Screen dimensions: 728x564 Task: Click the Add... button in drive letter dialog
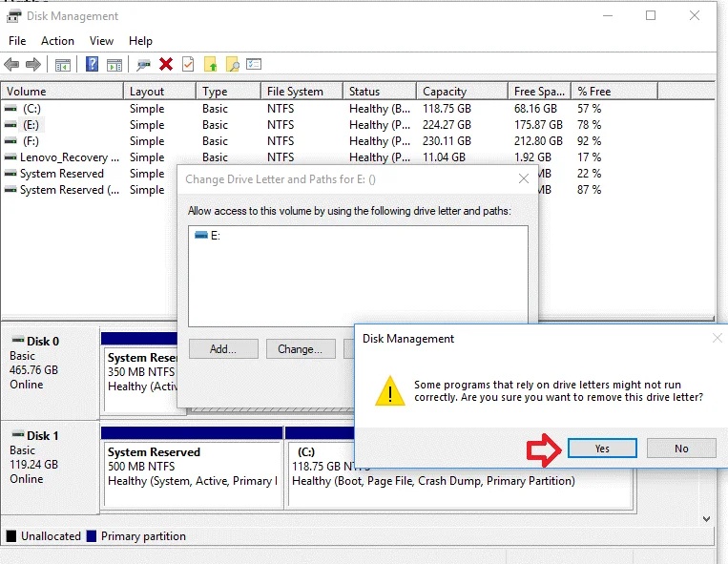[223, 349]
